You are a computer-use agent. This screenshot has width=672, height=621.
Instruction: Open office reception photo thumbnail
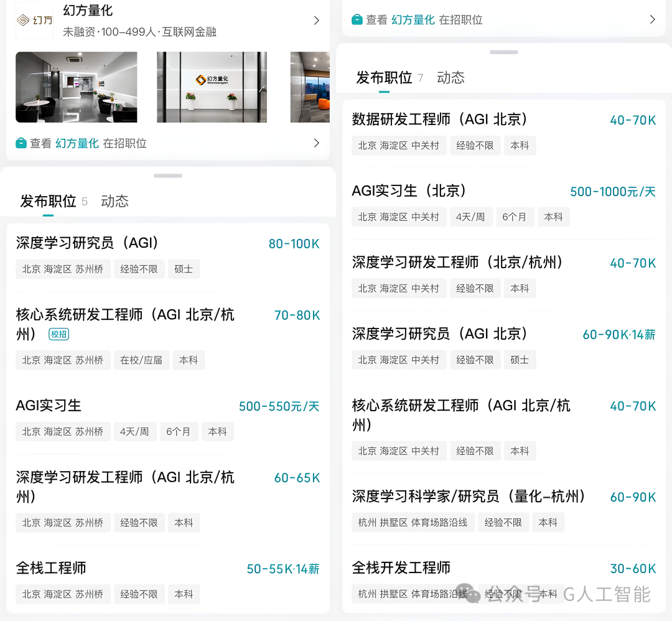[77, 87]
